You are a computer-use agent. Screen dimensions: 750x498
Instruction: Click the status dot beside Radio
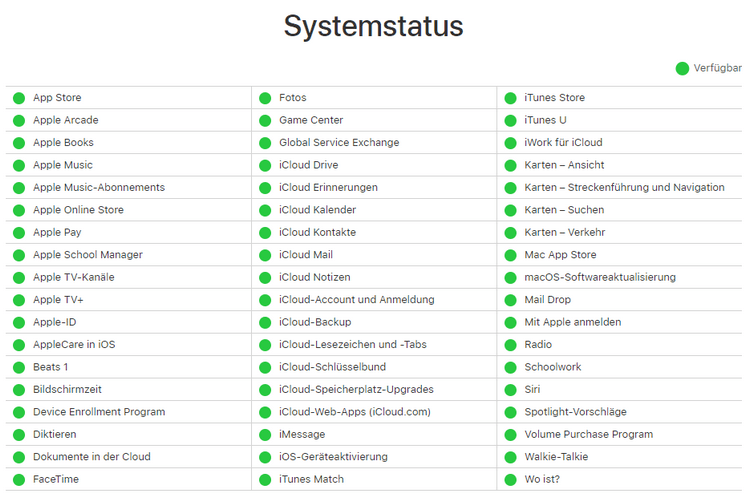pyautogui.click(x=510, y=345)
